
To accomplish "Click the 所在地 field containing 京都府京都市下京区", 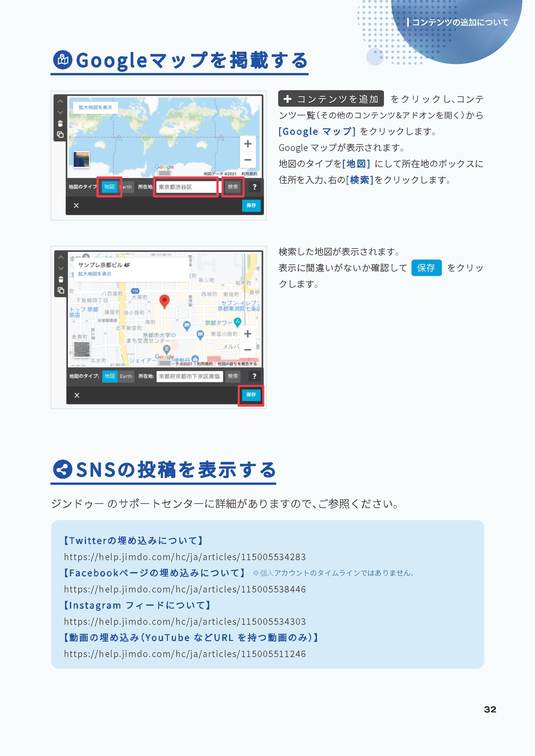I will tap(190, 376).
